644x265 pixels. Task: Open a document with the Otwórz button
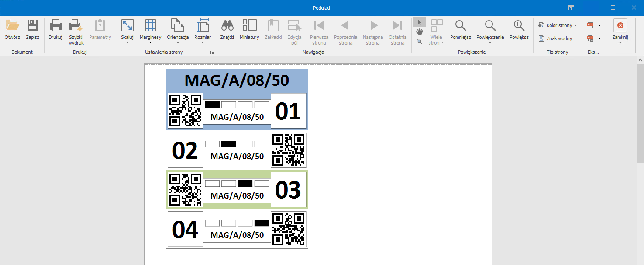click(12, 30)
